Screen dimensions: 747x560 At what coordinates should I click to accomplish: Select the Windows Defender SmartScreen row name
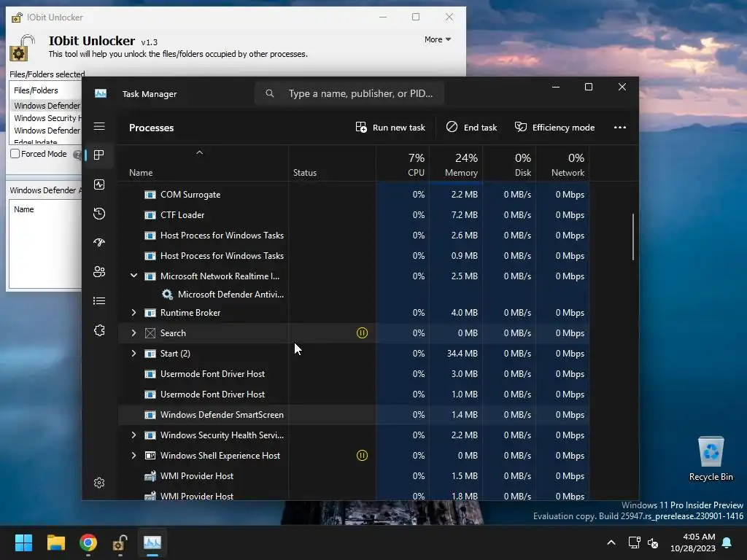pyautogui.click(x=222, y=415)
